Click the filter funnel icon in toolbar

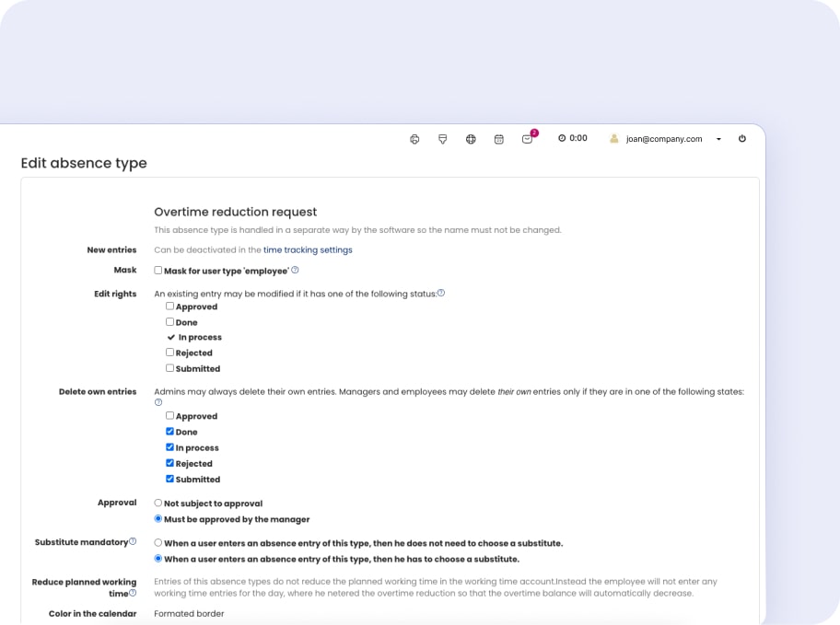click(443, 139)
